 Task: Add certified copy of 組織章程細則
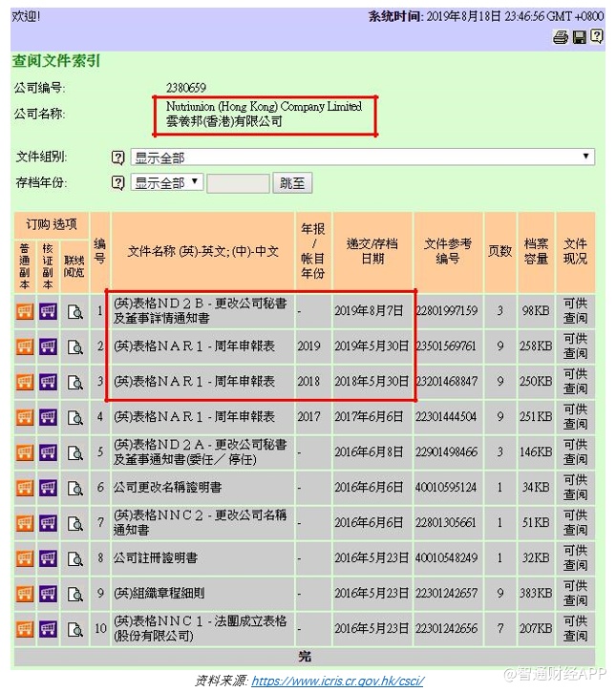(x=48, y=594)
